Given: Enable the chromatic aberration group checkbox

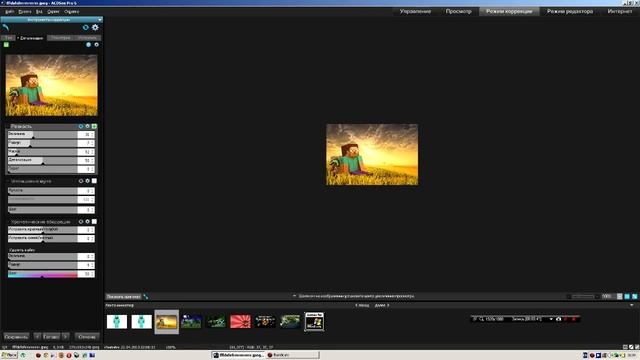Looking at the screenshot, I should [94, 222].
